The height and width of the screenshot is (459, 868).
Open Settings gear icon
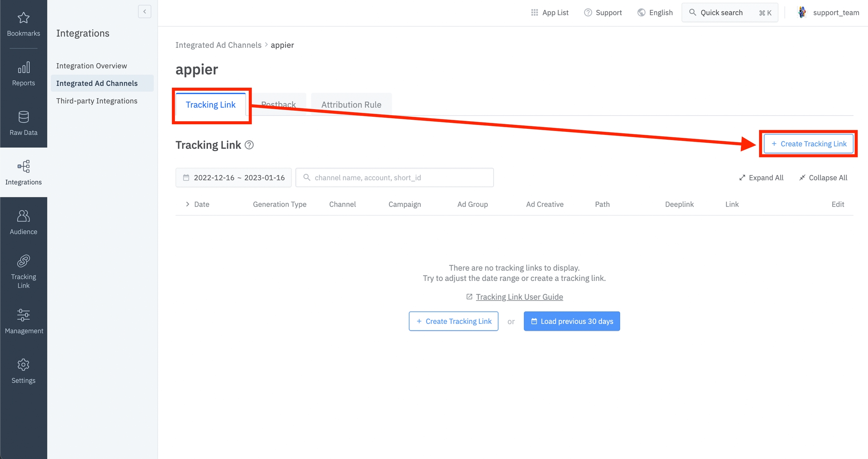tap(23, 364)
